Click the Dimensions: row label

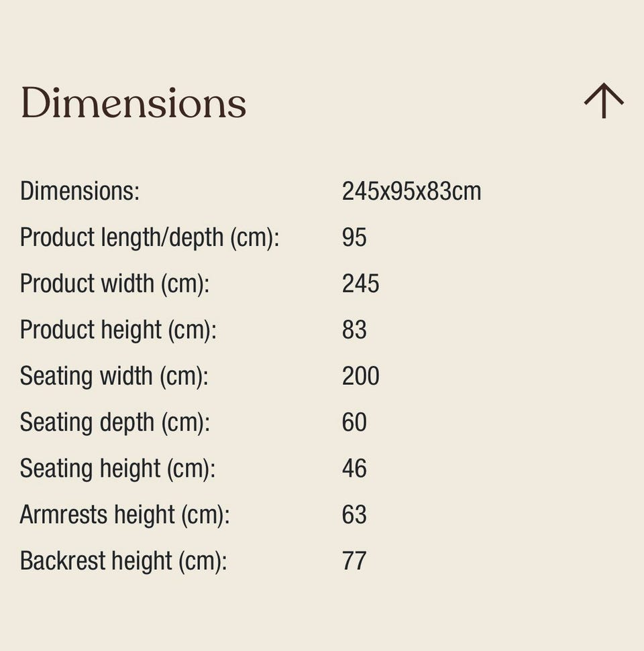pyautogui.click(x=80, y=191)
